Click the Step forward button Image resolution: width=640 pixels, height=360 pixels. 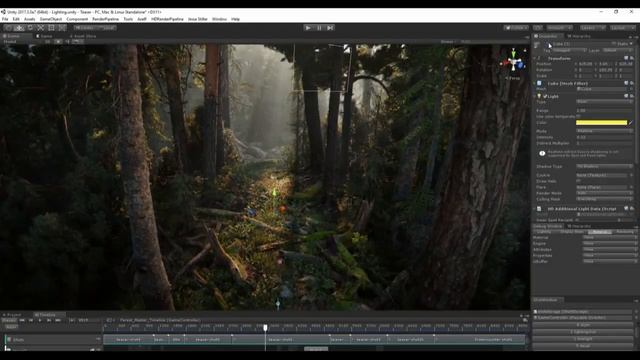(x=330, y=28)
